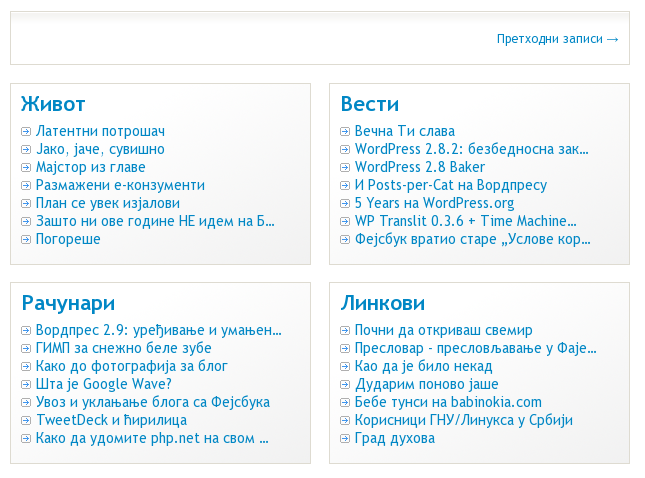Open the Рачунари category heading
This screenshot has width=645, height=478.
(68, 303)
